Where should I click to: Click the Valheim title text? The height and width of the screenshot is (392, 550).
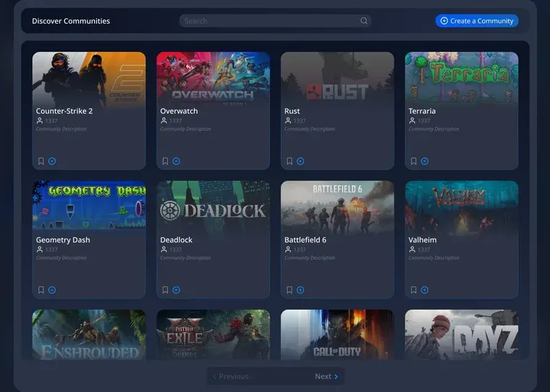(x=423, y=240)
